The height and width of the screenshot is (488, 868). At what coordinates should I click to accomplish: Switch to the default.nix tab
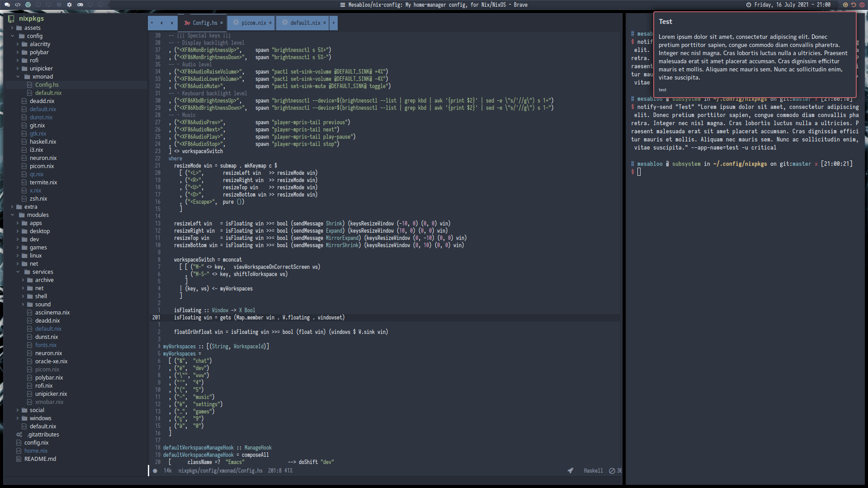305,23
